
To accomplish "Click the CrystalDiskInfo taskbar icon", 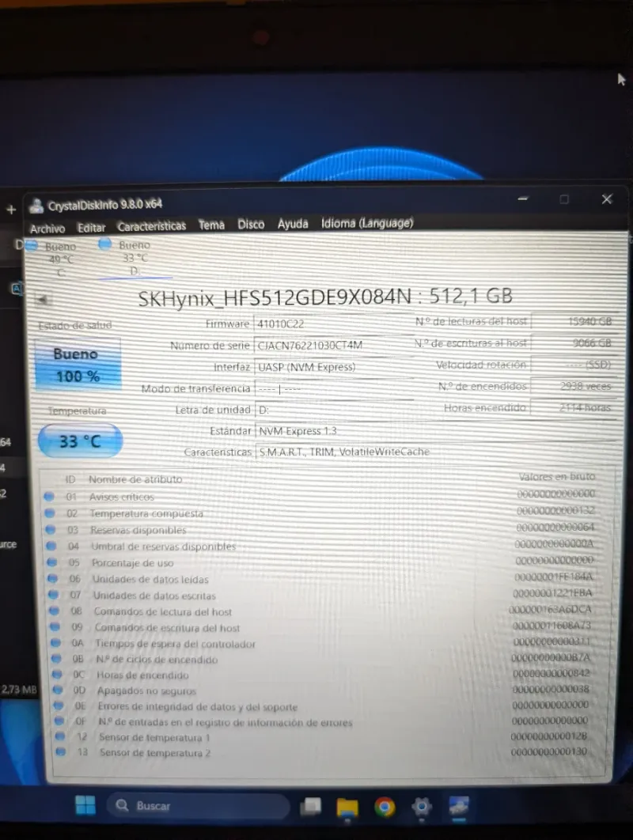I will click(x=459, y=806).
